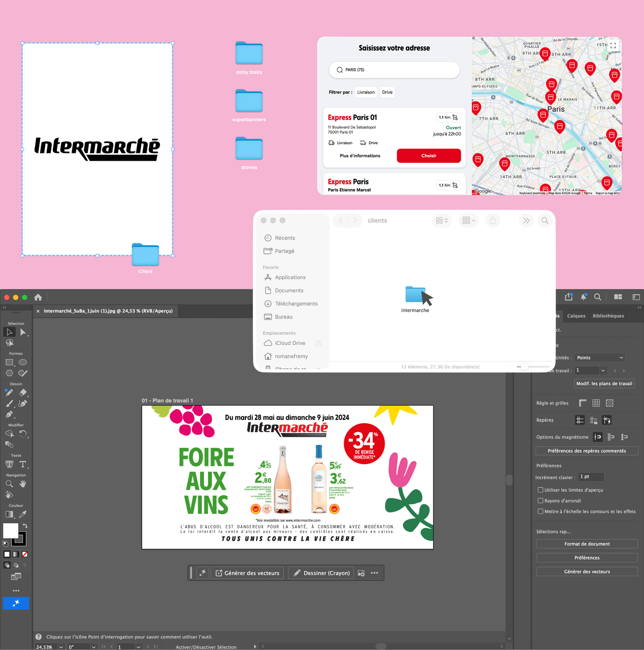The height and width of the screenshot is (650, 644).
Task: Check the Rayons d'arrondi option
Action: pyautogui.click(x=540, y=500)
